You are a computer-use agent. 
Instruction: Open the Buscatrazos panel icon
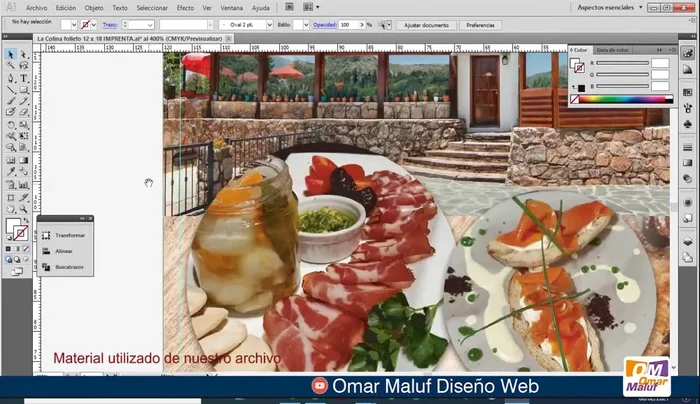(x=46, y=267)
